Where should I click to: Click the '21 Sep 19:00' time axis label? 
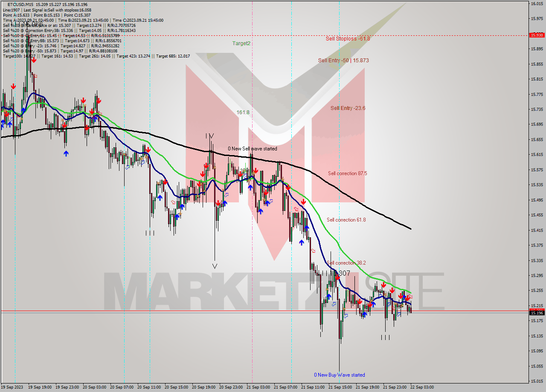point(367,387)
